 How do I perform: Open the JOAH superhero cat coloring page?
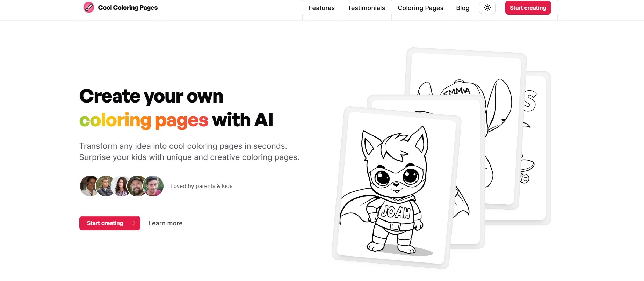click(396, 188)
